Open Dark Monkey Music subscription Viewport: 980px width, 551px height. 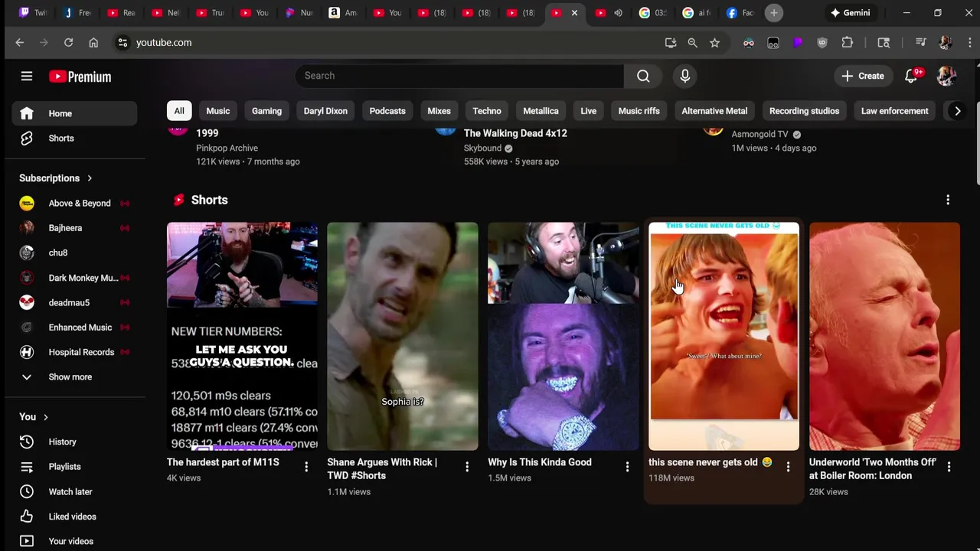pyautogui.click(x=74, y=278)
